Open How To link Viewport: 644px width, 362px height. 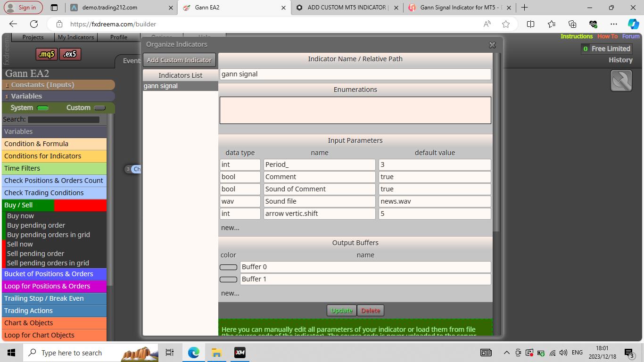coord(607,36)
